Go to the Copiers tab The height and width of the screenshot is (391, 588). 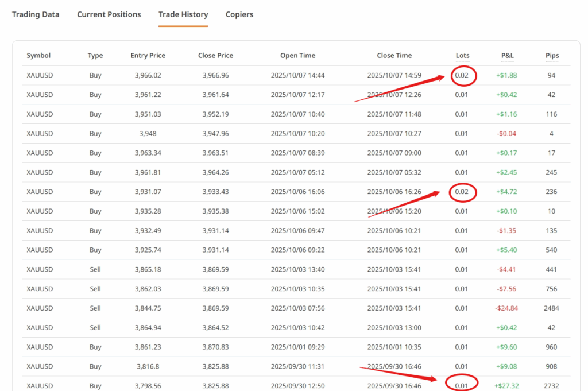(239, 14)
